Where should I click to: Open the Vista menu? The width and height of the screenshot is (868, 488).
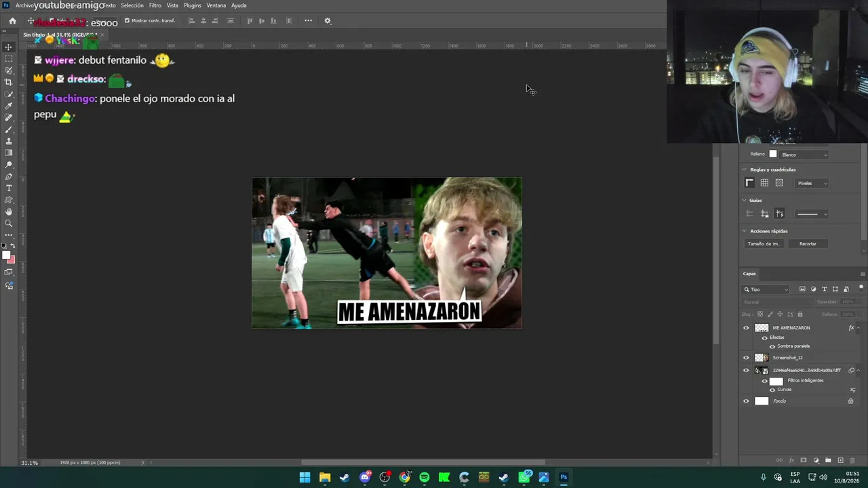coord(172,5)
